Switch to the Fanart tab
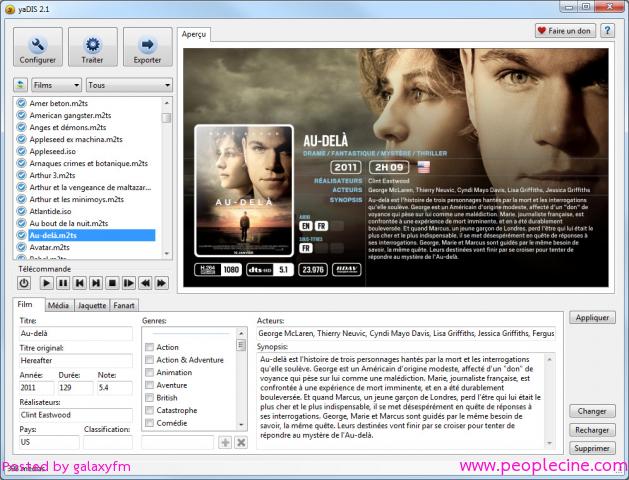 click(x=124, y=306)
